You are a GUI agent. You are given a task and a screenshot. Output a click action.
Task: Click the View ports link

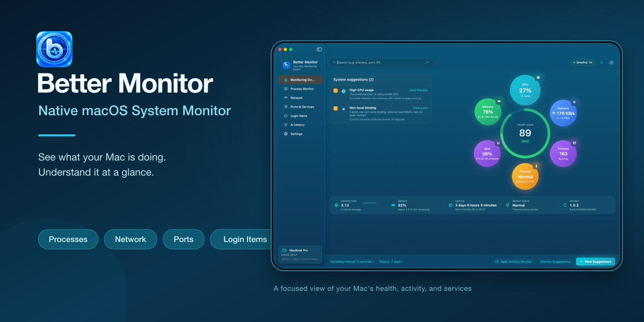click(x=421, y=108)
